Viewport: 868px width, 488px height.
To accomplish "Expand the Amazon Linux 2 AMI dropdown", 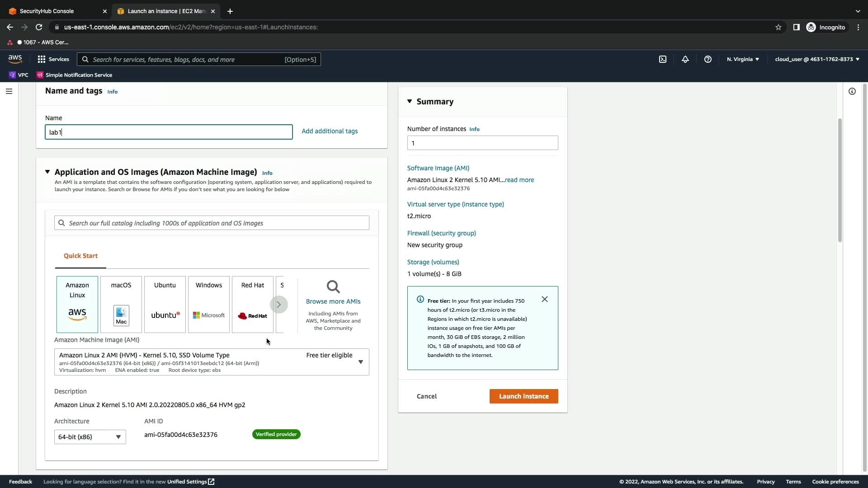I will 360,362.
